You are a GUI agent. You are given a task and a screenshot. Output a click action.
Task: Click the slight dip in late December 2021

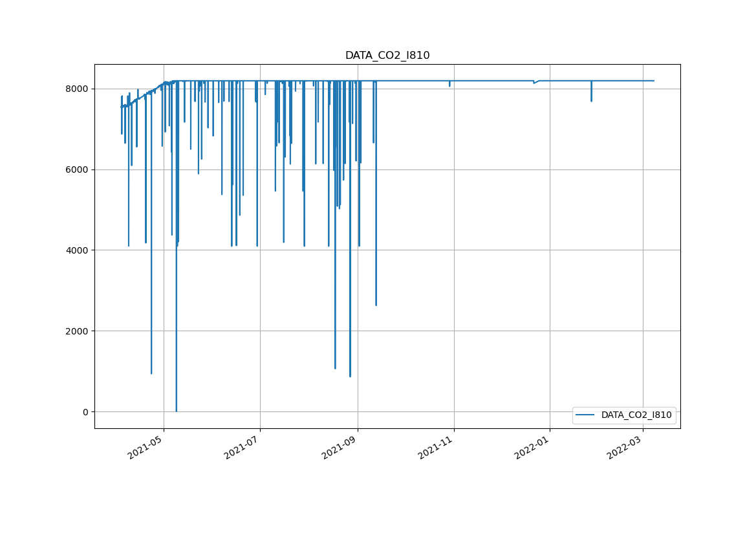tap(534, 83)
